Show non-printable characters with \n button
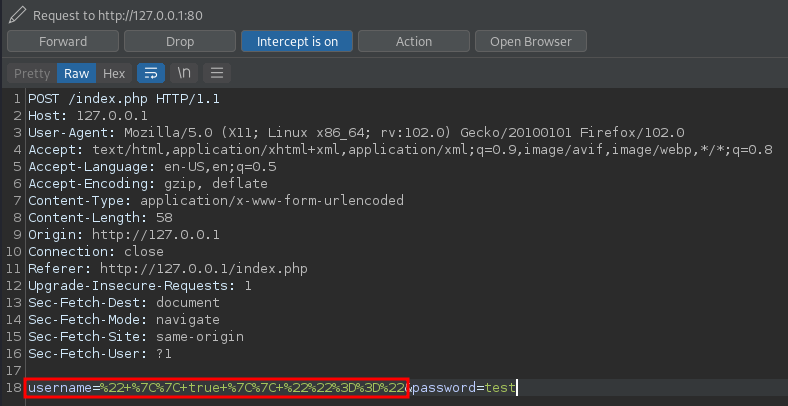Viewport: 788px width, 406px height. click(x=184, y=73)
